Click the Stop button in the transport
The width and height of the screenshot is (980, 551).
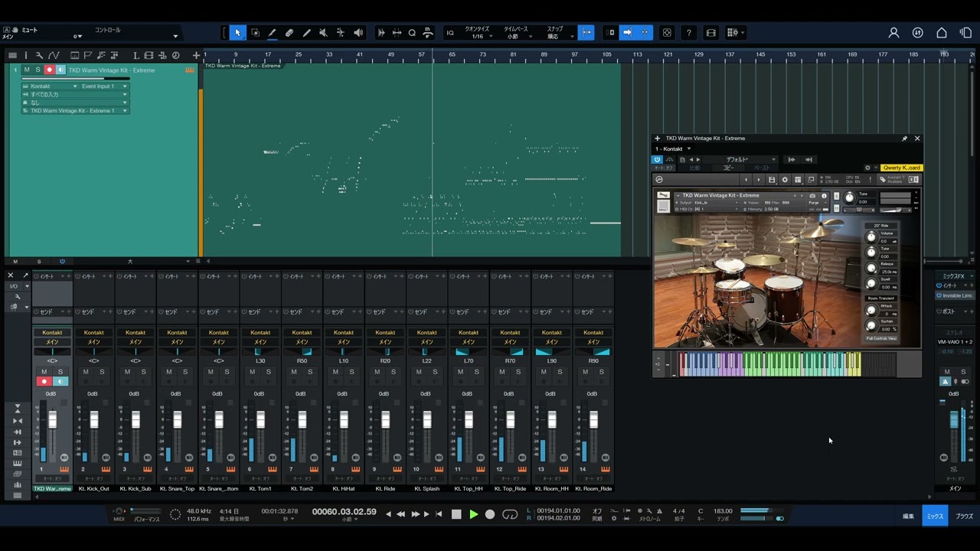point(456,514)
